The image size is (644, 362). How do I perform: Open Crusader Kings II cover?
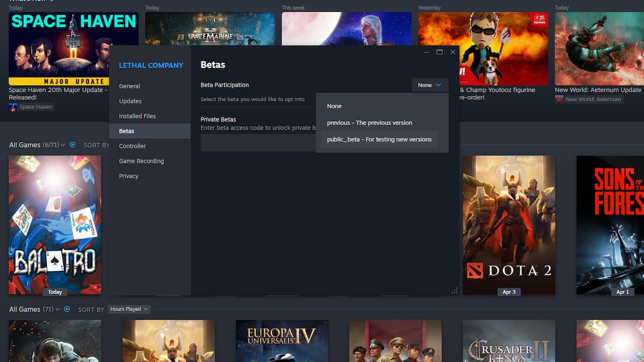[509, 341]
